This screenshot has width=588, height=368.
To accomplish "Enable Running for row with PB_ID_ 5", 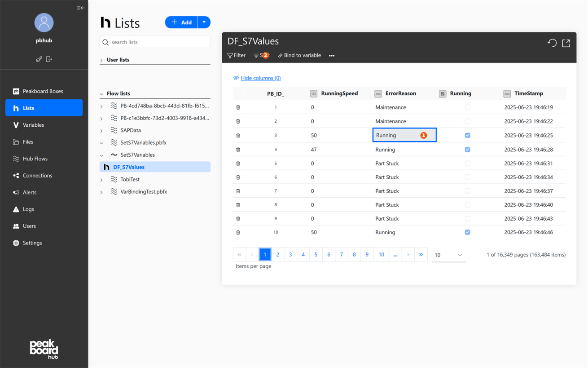I will point(467,163).
